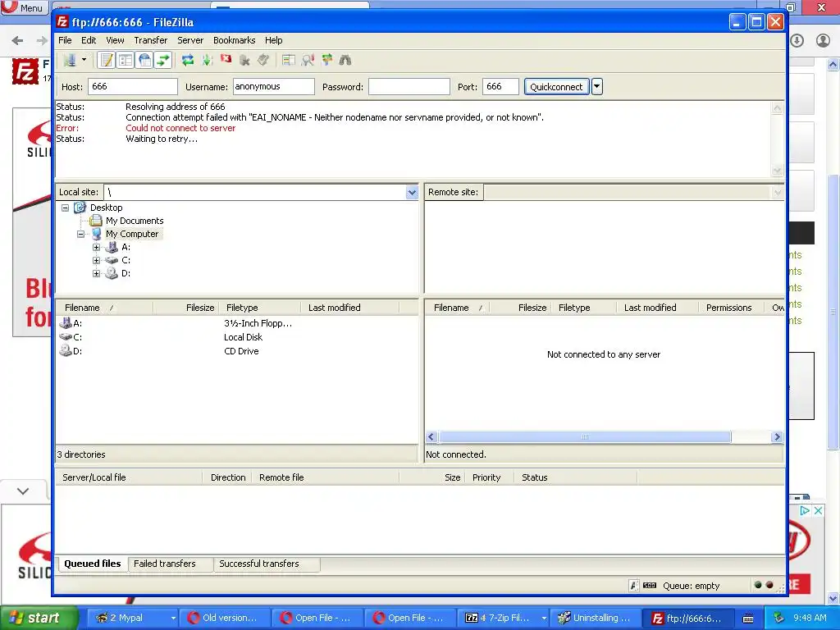Expand the C: drive node
Image resolution: width=840 pixels, height=630 pixels.
tap(96, 260)
